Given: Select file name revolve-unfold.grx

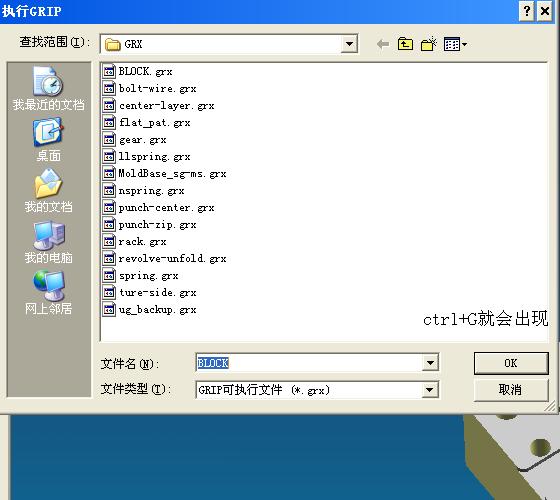Looking at the screenshot, I should coord(172,259).
